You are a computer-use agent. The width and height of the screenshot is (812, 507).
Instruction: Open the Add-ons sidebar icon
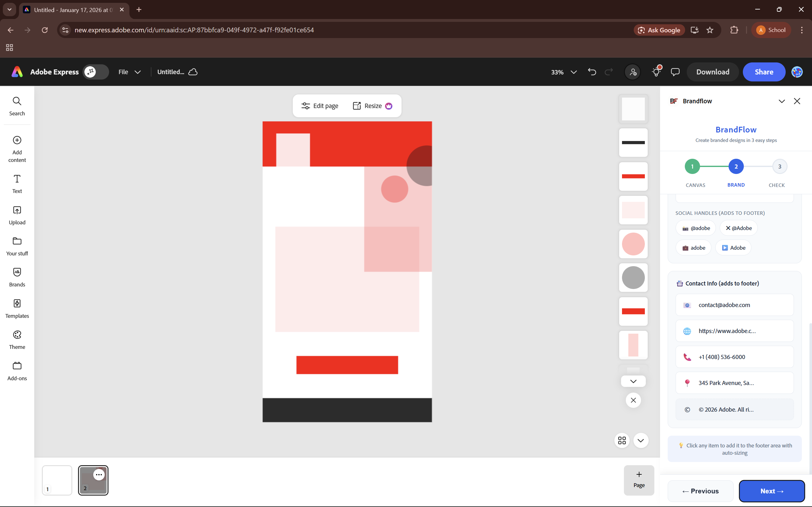click(x=17, y=370)
